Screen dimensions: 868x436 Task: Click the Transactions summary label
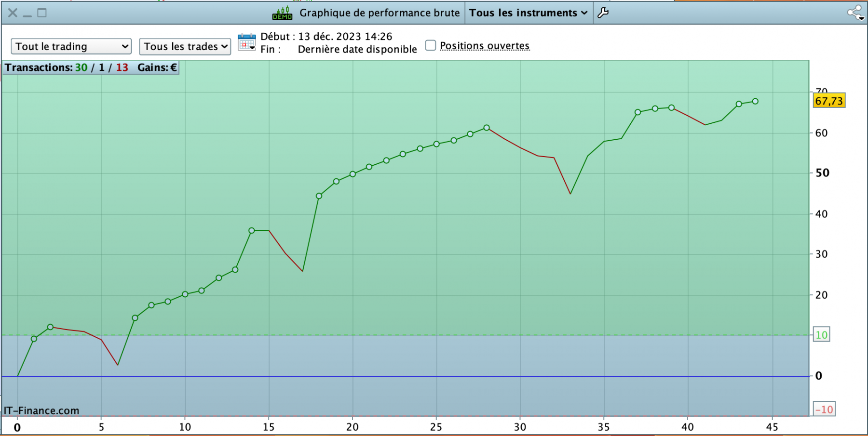(91, 67)
